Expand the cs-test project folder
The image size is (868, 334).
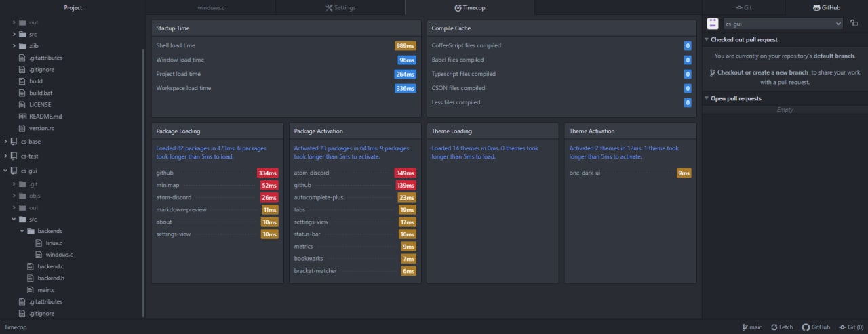coord(5,156)
